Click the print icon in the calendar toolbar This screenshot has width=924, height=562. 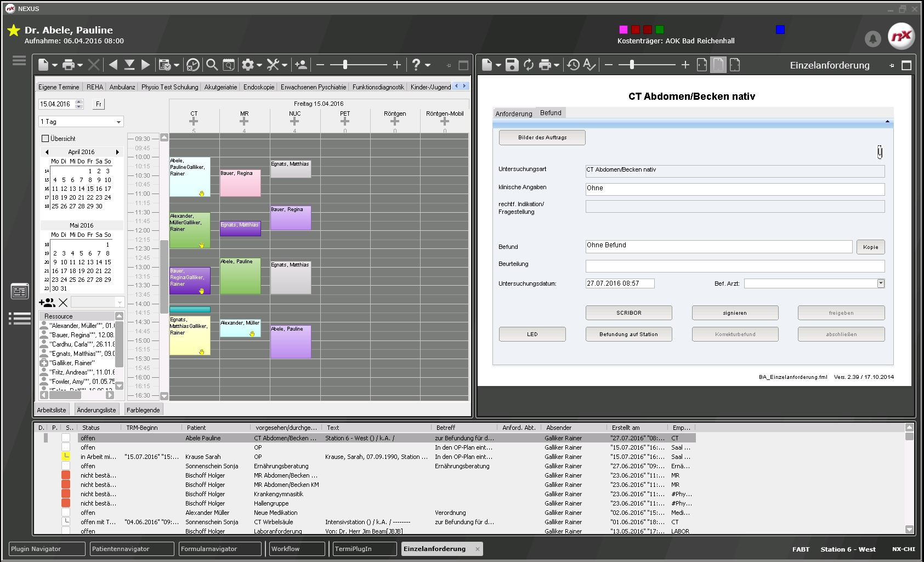coord(69,65)
